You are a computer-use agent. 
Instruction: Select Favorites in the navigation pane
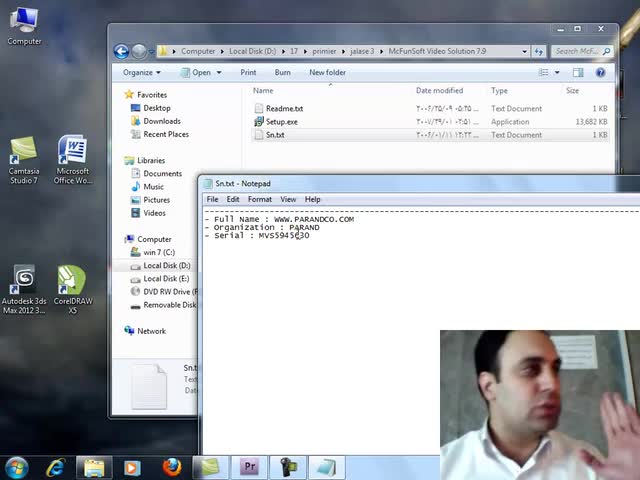click(x=152, y=95)
